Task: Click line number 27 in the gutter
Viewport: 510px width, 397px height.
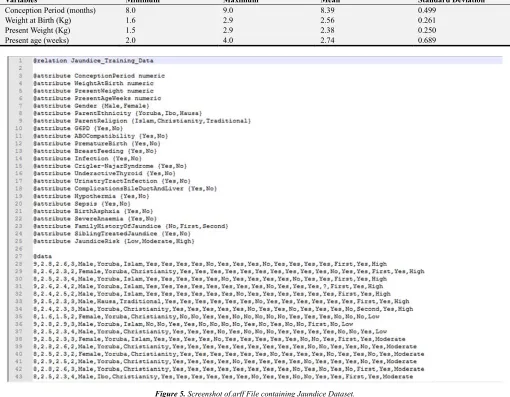Action: point(19,256)
